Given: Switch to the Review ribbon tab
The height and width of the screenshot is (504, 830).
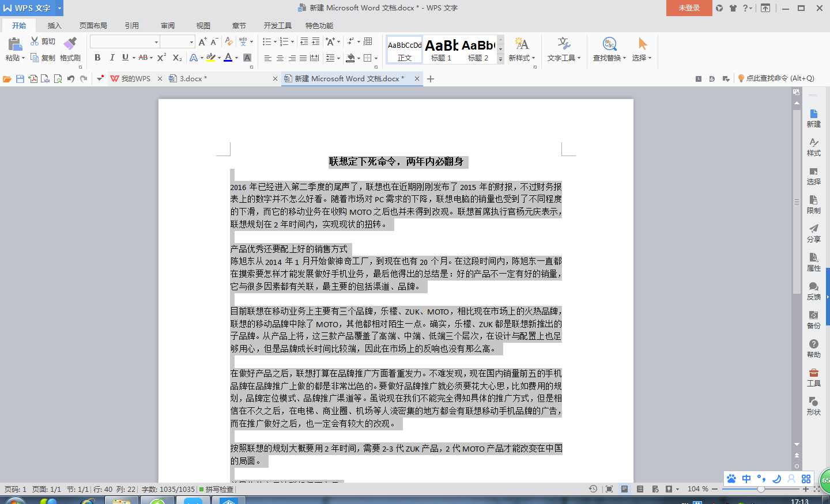Looking at the screenshot, I should pyautogui.click(x=168, y=26).
